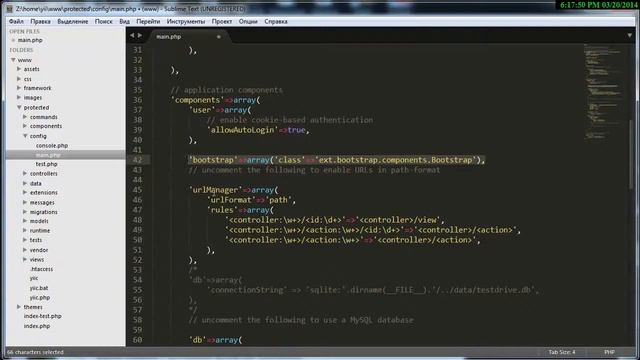Screen dimensions: 640x360
Task: Expand the controllers folder
Action: (25, 173)
